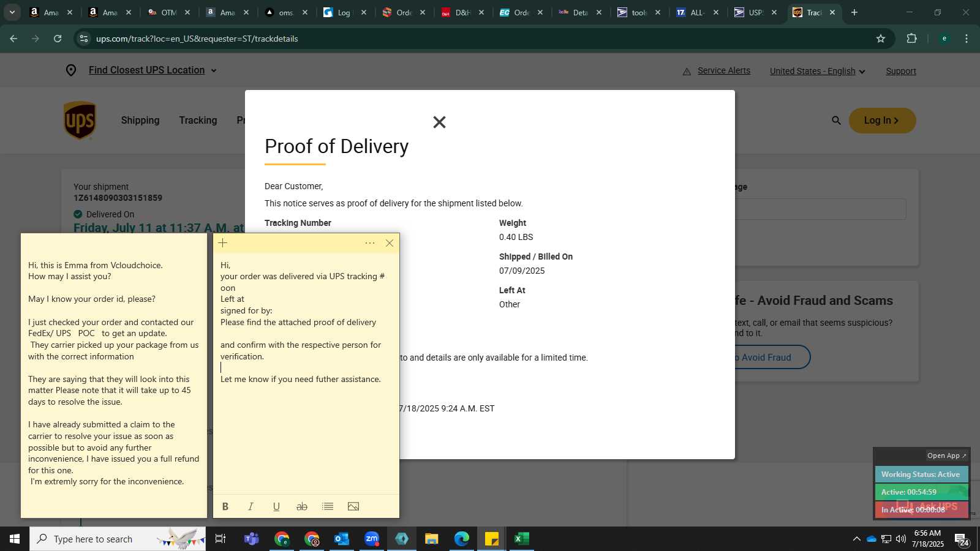The height and width of the screenshot is (551, 980).
Task: Click Open App in status widget
Action: click(946, 455)
